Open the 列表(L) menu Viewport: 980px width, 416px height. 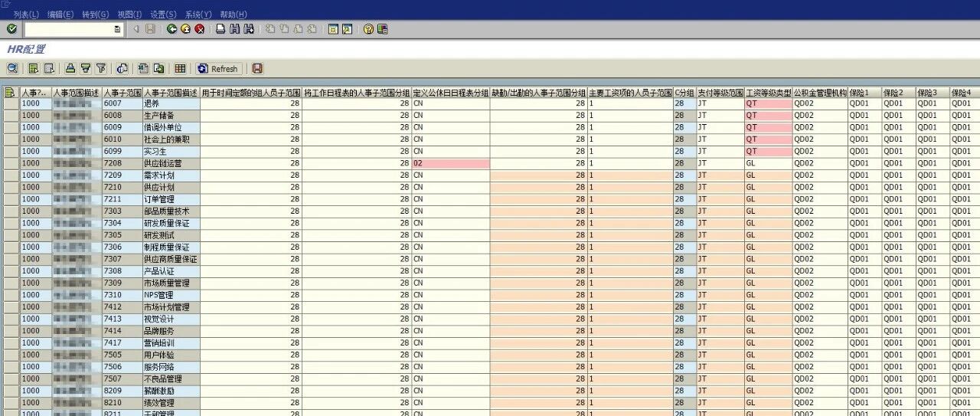tap(26, 15)
